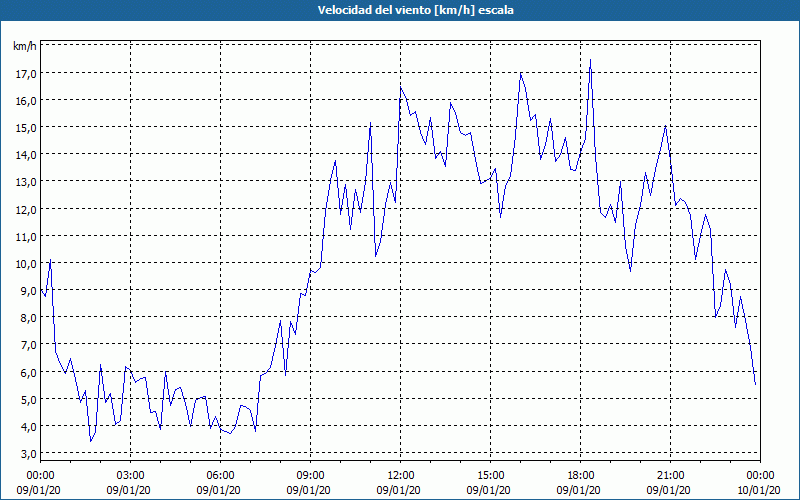
Task: Click the 15:00 time axis label
Action: click(491, 475)
